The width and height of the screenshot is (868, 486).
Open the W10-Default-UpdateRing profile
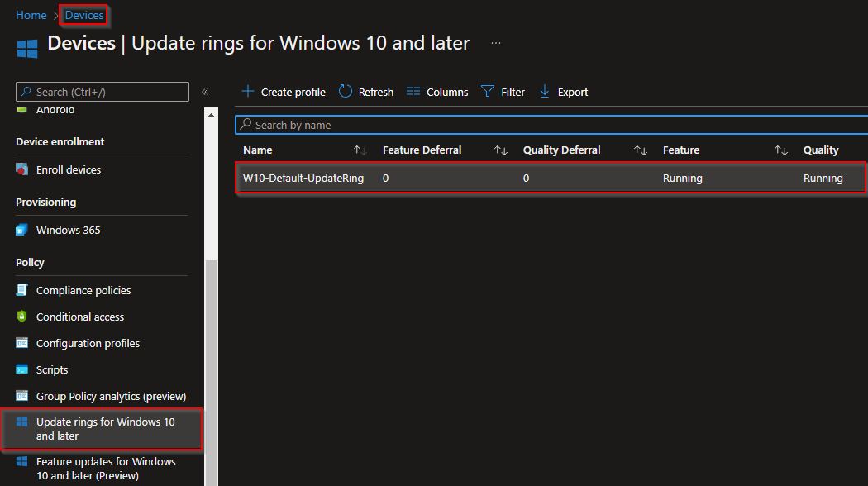pos(301,178)
